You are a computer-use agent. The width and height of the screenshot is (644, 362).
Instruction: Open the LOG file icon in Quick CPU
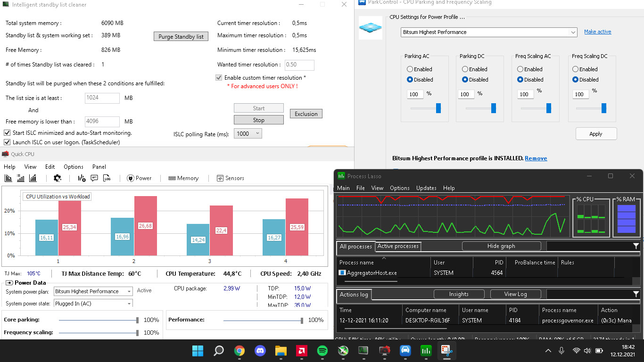pyautogui.click(x=107, y=178)
